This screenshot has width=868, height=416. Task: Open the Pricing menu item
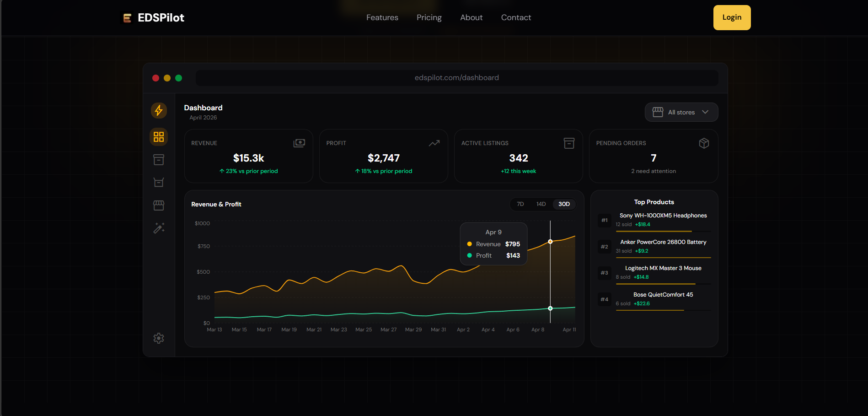429,17
